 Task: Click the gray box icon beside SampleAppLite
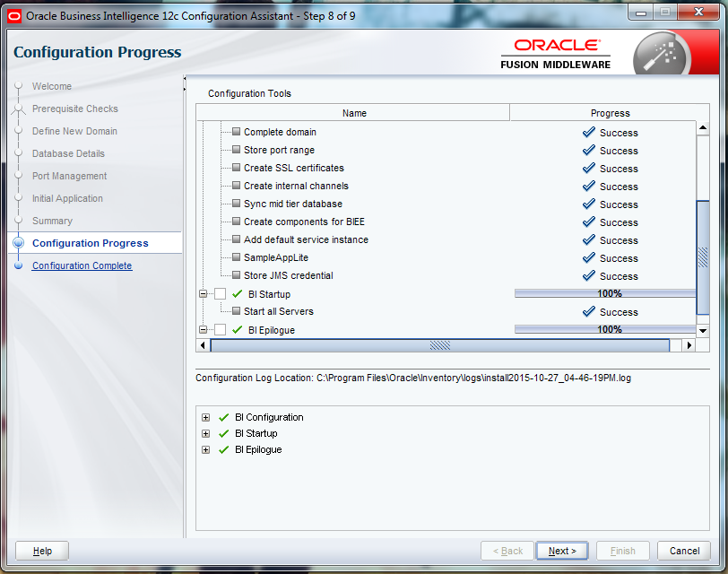point(237,257)
